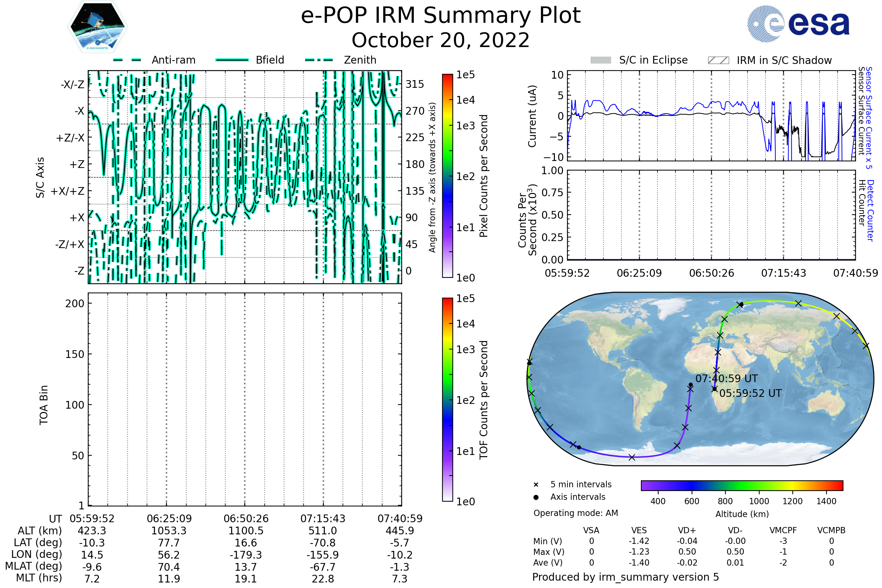Click the Anti-ram dashed legend line
The image size is (882, 588).
coord(127,60)
